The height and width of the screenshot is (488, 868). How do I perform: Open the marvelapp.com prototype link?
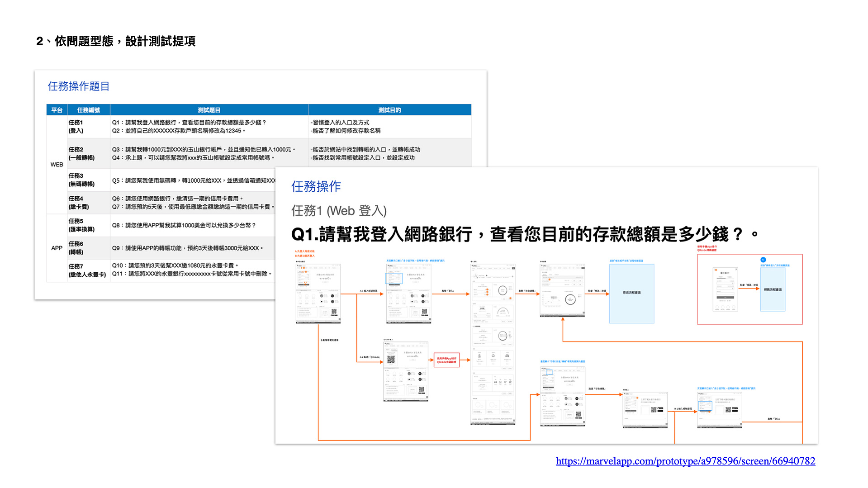(685, 461)
